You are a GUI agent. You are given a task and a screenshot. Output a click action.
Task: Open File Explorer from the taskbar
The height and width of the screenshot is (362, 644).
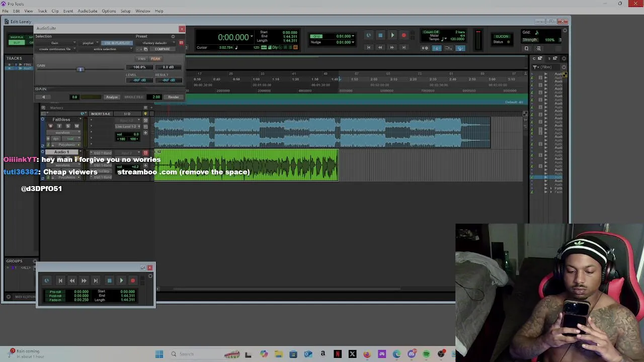(278, 354)
